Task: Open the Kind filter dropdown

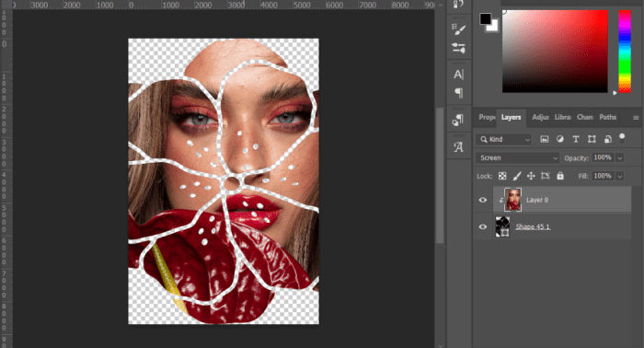Action: pos(504,139)
